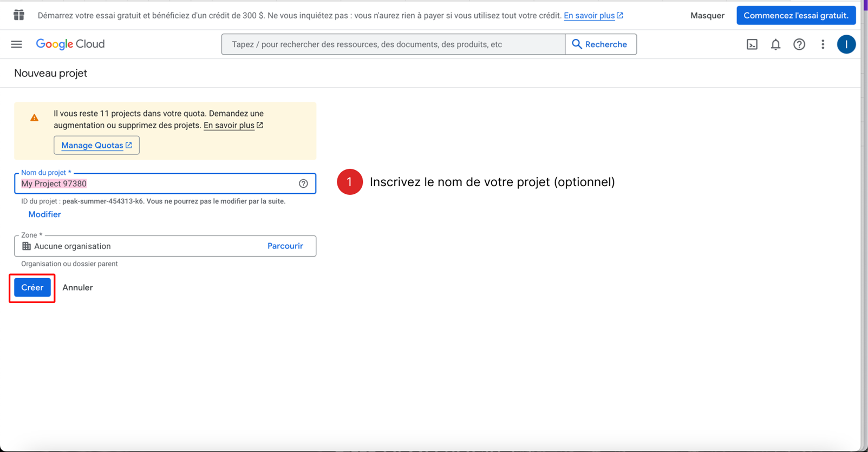Open Manage Quotas link
The height and width of the screenshot is (452, 868).
pos(96,145)
